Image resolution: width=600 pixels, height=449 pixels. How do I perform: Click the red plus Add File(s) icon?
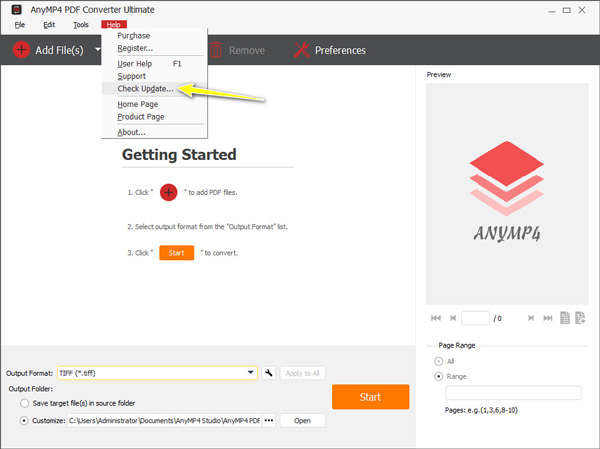click(x=21, y=50)
